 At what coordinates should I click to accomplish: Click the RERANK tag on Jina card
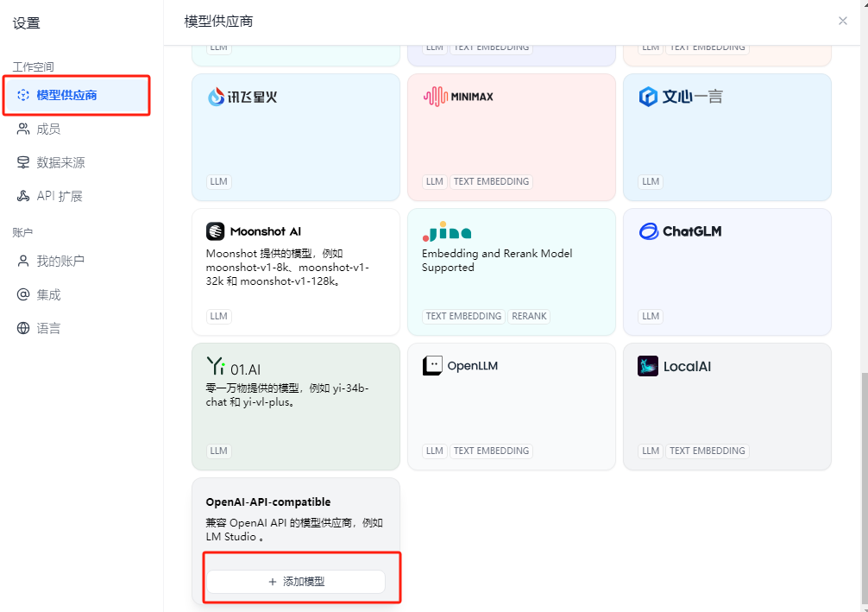tap(529, 316)
